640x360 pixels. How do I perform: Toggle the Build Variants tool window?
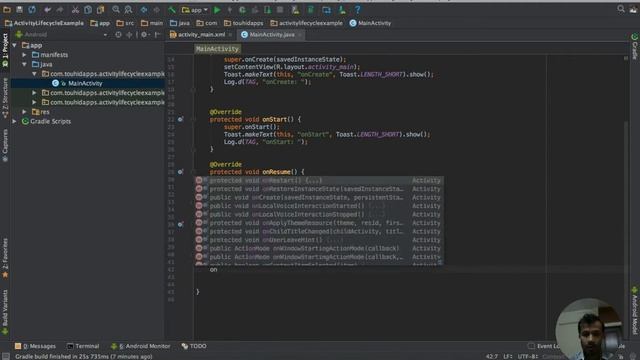point(5,312)
